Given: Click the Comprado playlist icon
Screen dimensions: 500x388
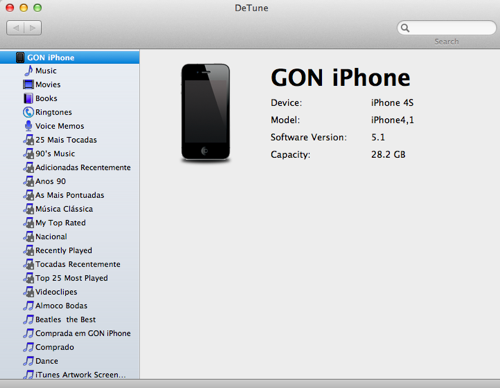Looking at the screenshot, I should (x=29, y=347).
